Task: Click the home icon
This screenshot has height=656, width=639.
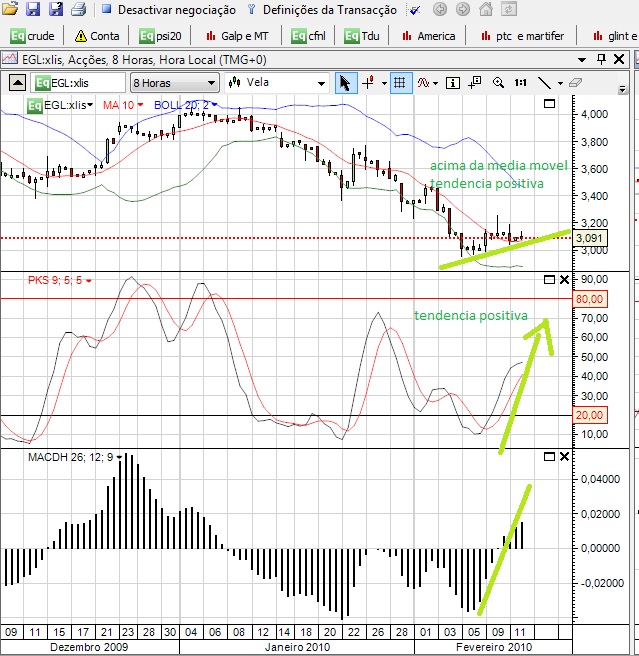Action: point(486,9)
